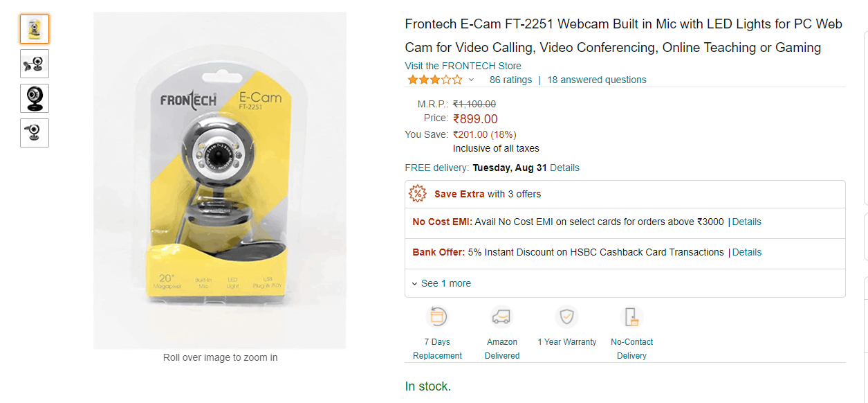Click the main webcam product image

tap(220, 180)
